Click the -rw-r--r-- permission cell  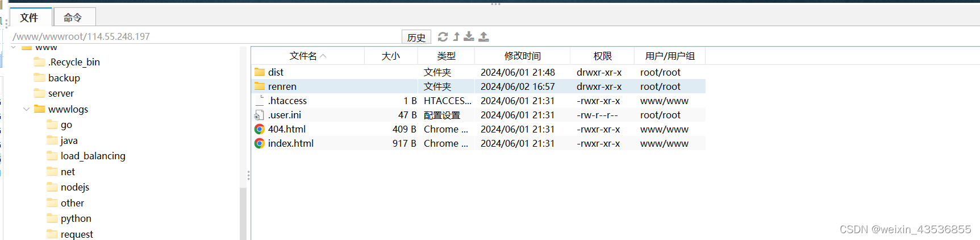tap(597, 115)
